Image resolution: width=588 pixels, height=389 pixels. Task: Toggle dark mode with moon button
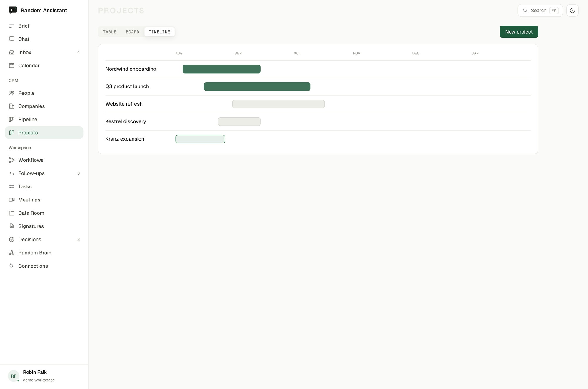coord(572,11)
